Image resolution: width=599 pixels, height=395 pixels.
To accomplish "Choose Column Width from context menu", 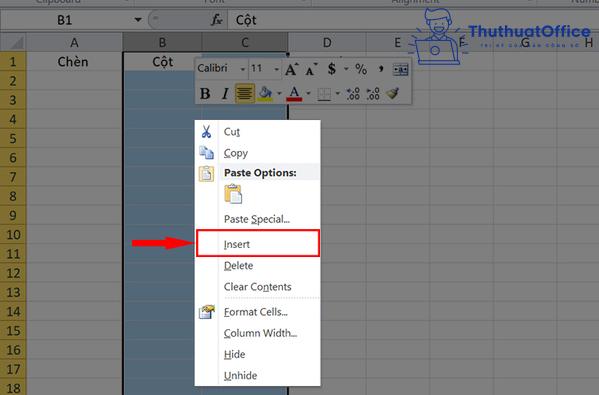I will coord(257,333).
